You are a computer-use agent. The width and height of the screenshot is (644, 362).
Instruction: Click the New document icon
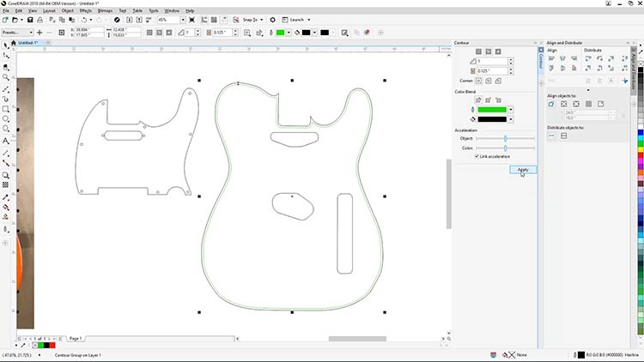point(5,20)
